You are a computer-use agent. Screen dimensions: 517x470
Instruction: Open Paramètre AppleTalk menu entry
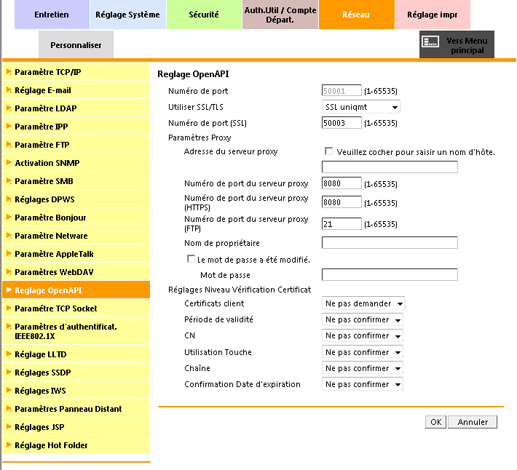(x=76, y=254)
